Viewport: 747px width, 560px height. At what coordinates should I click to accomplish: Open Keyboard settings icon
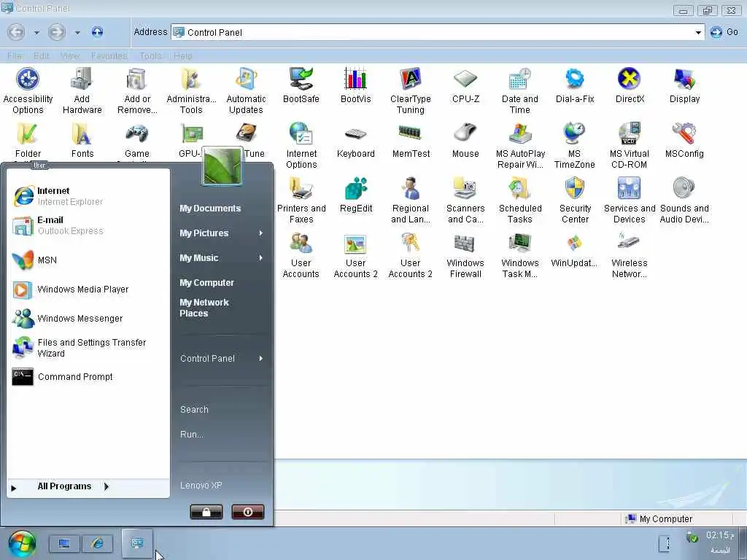point(356,141)
